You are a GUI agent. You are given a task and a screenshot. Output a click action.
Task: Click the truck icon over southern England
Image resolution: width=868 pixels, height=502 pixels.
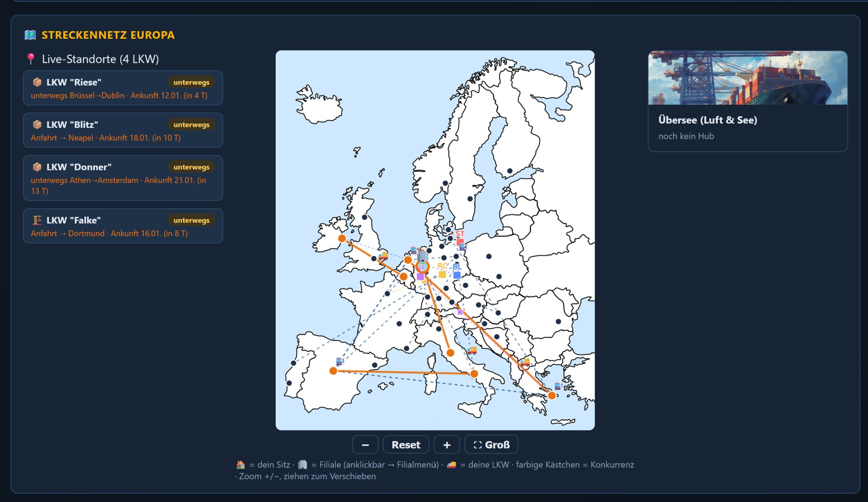pos(383,256)
